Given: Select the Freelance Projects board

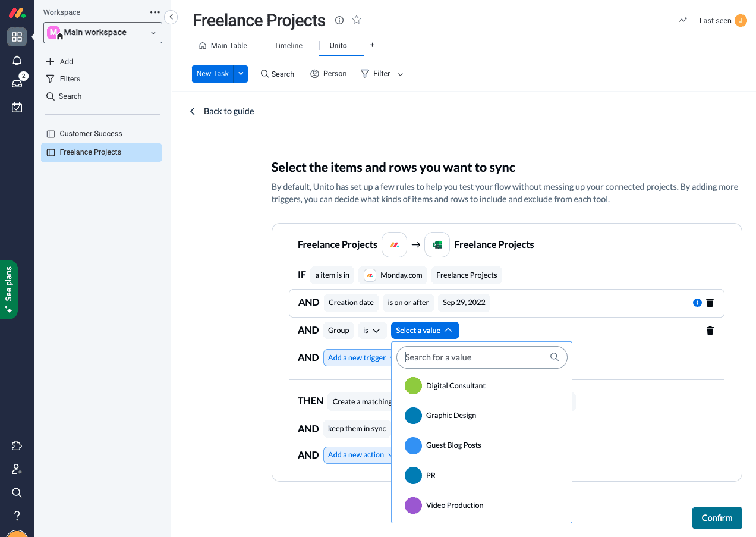Looking at the screenshot, I should tap(101, 152).
